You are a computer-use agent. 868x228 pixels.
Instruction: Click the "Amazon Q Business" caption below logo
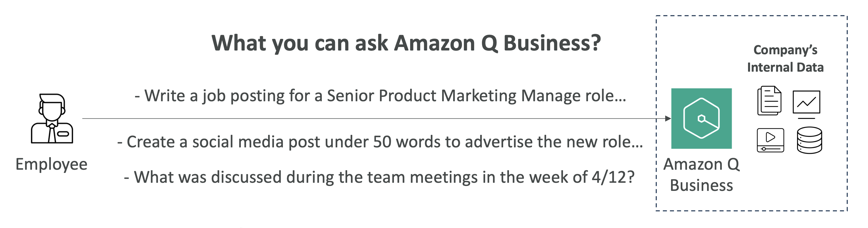click(x=701, y=175)
